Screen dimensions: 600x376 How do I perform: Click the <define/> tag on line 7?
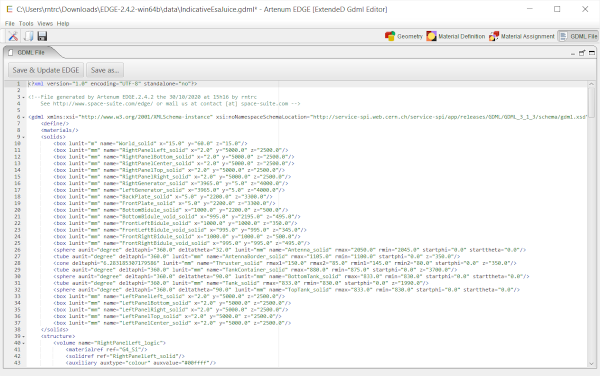click(x=55, y=124)
